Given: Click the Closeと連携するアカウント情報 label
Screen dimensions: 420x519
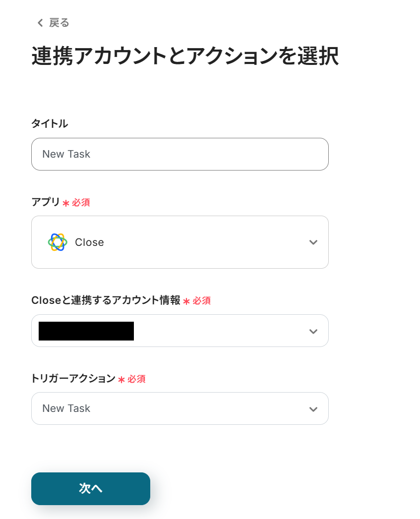Looking at the screenshot, I should (x=106, y=300).
